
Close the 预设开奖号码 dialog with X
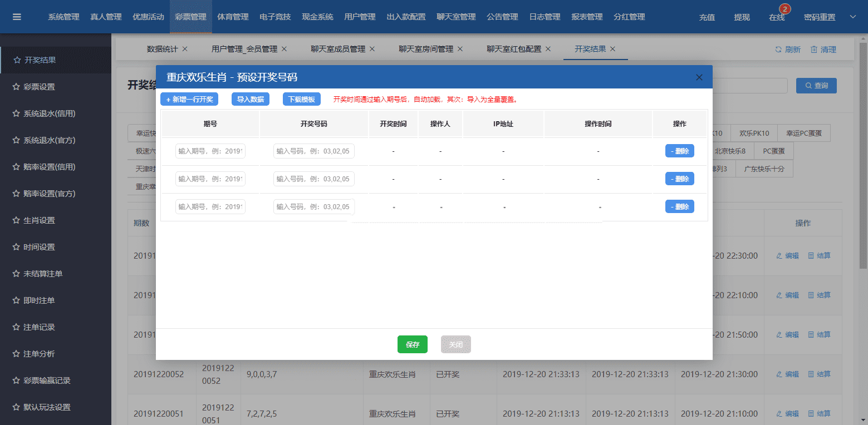pos(699,77)
